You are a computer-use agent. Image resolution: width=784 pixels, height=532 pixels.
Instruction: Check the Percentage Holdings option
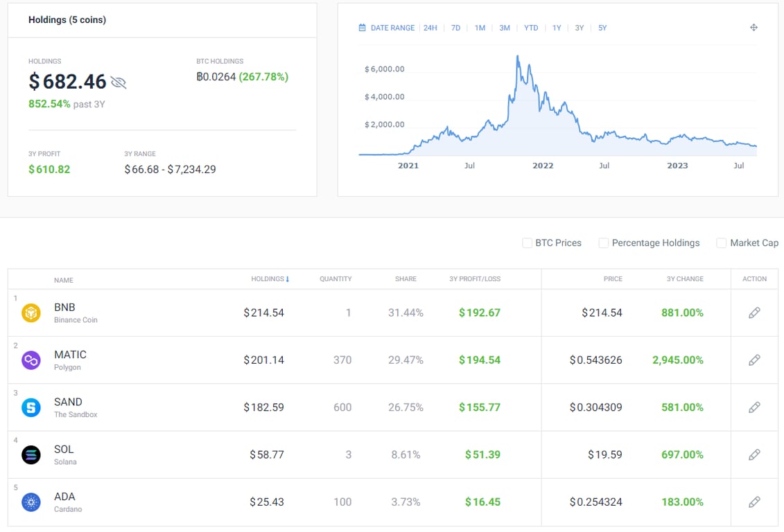(x=603, y=242)
